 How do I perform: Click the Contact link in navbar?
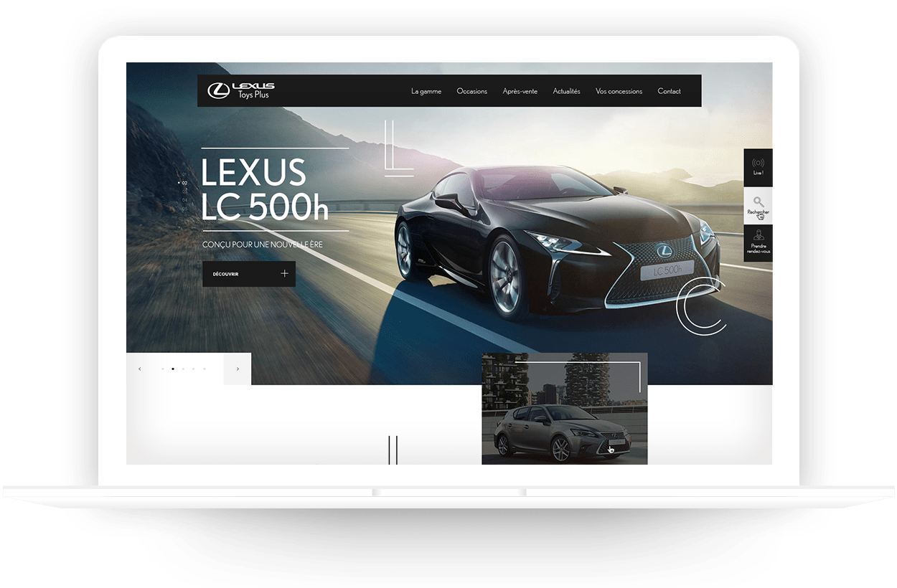tap(669, 91)
